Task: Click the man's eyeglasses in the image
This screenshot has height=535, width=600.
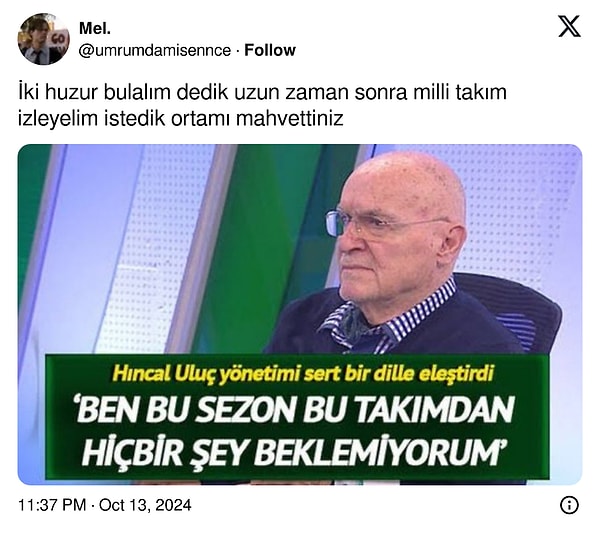Action: 385,223
